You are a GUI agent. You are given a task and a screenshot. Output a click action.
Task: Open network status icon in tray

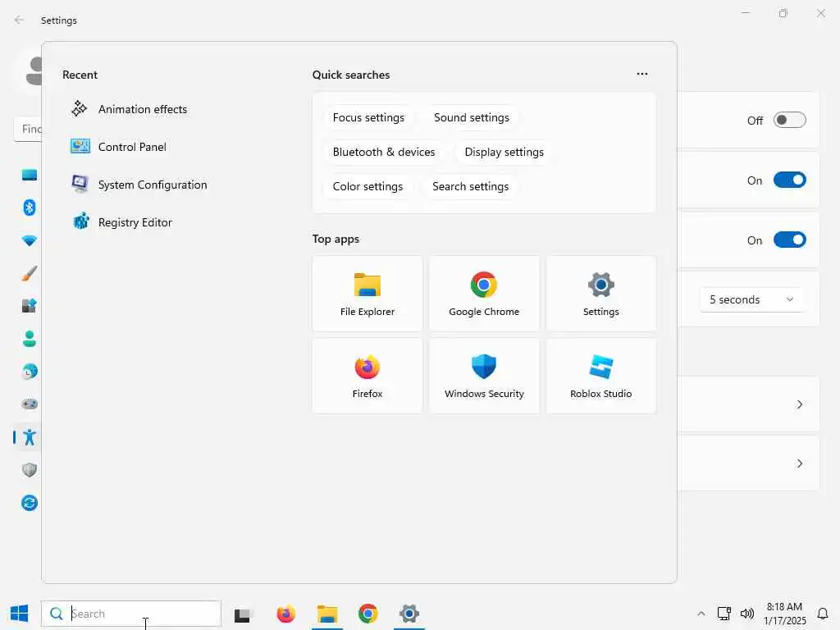click(x=724, y=614)
